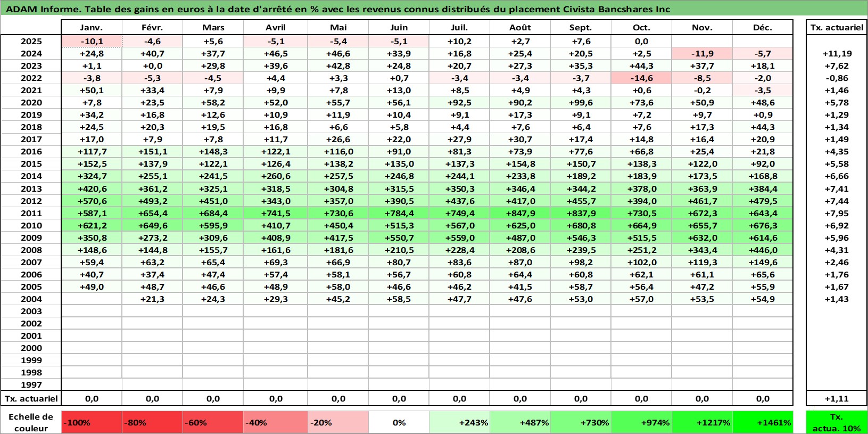The height and width of the screenshot is (434, 868).
Task: Click the -20% pink color scale swatch
Action: click(x=338, y=422)
